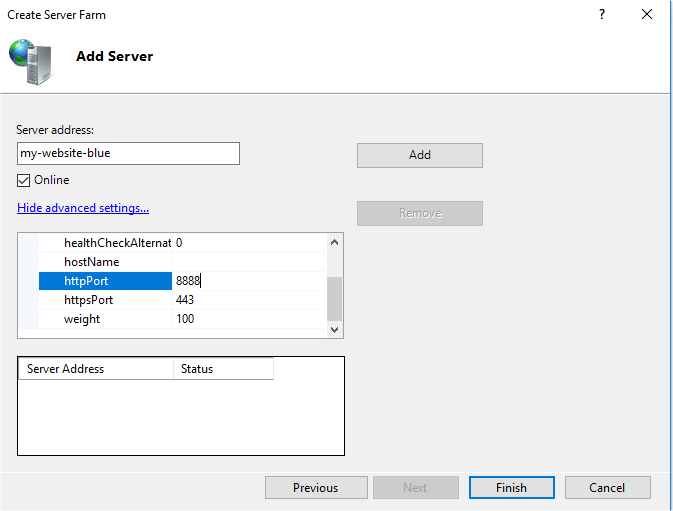Screen dimensions: 673x511
Task: Click the Add Server globe icon
Action: point(31,62)
